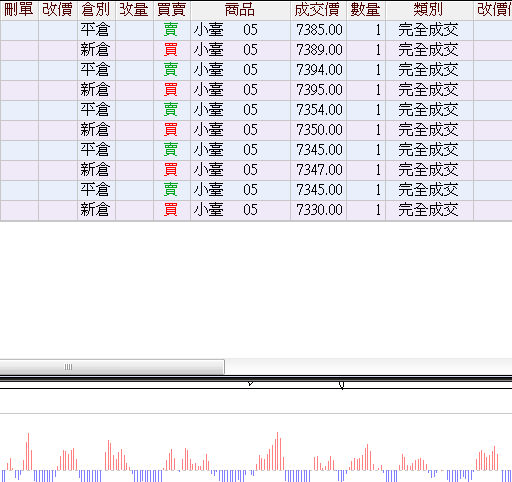This screenshot has width=512, height=482.
Task: Select the buy order at 7389.00
Action: click(x=256, y=50)
